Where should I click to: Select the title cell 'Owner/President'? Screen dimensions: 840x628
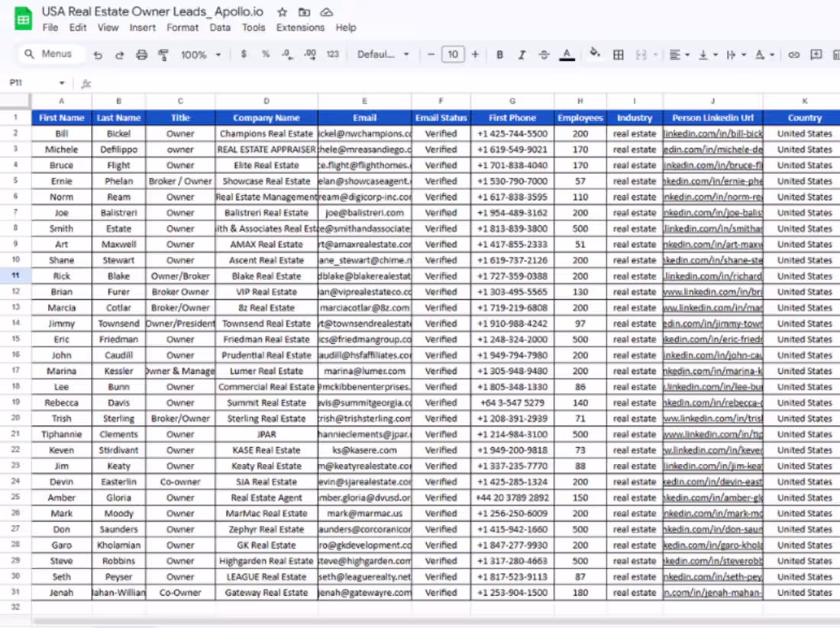click(x=180, y=324)
